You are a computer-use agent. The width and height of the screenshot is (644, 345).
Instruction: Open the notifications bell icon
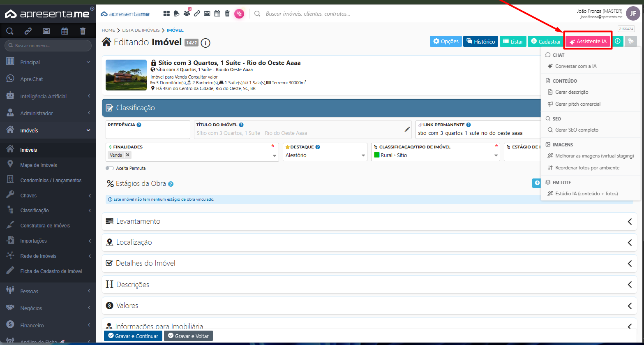pyautogui.click(x=177, y=14)
